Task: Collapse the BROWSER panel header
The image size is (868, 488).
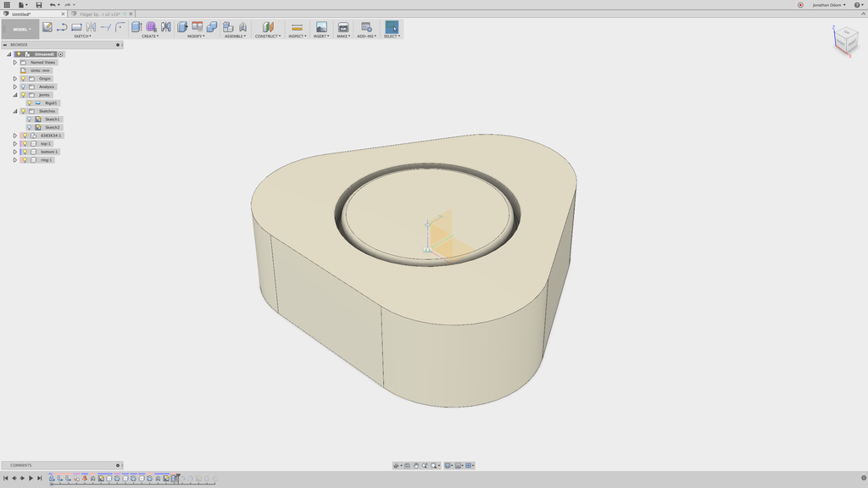Action: (5, 45)
